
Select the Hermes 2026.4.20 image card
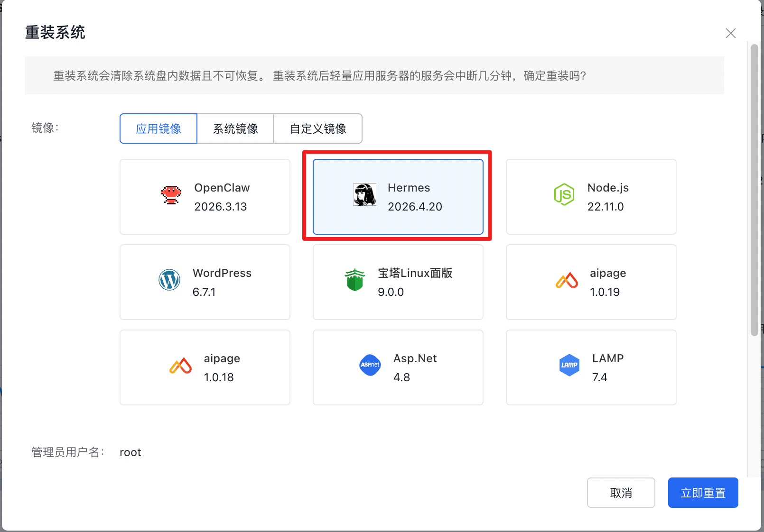coord(398,197)
